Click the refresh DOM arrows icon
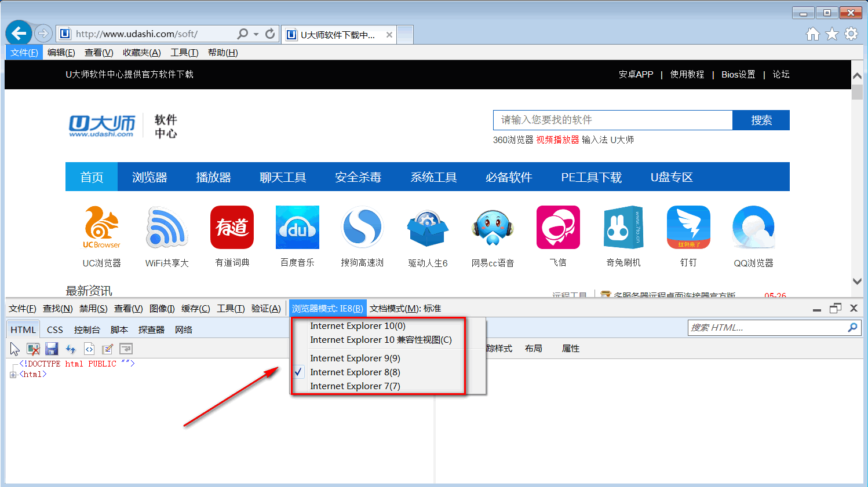Image resolution: width=868 pixels, height=487 pixels. [71, 349]
